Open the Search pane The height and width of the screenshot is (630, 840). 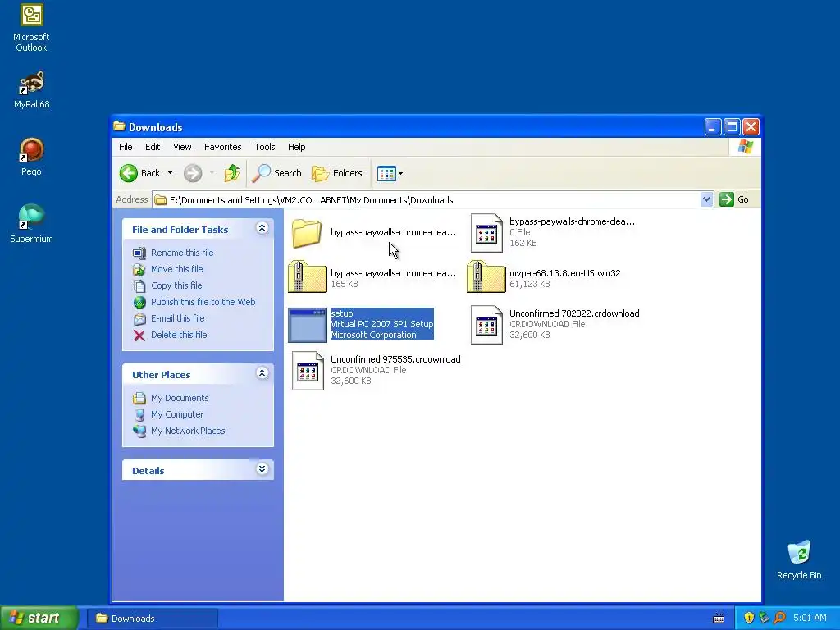tap(277, 173)
